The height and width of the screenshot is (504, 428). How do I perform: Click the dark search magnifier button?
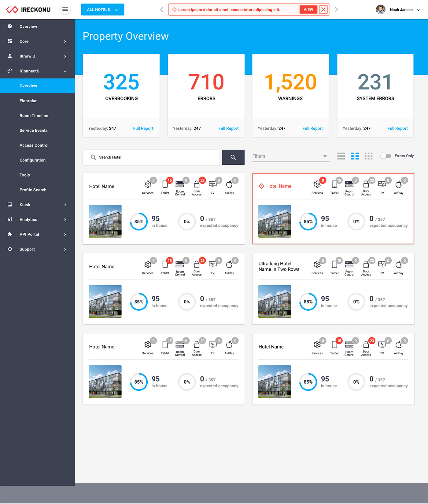[233, 157]
